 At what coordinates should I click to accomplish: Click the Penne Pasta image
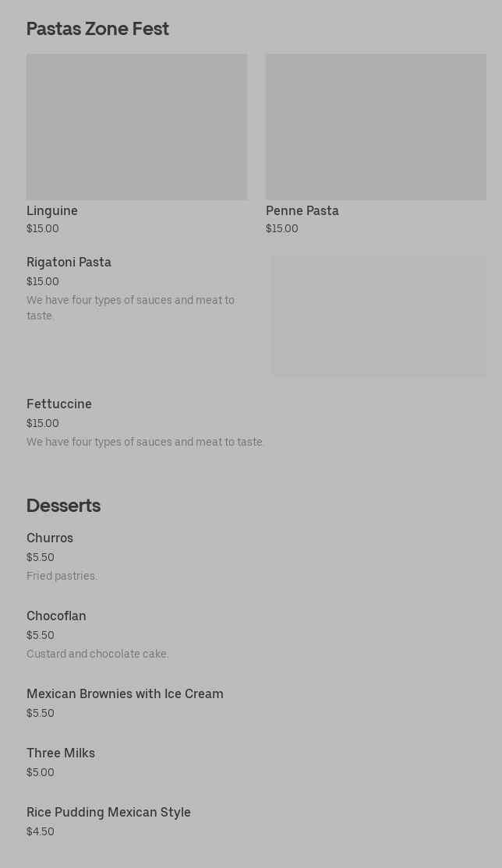[x=376, y=127]
